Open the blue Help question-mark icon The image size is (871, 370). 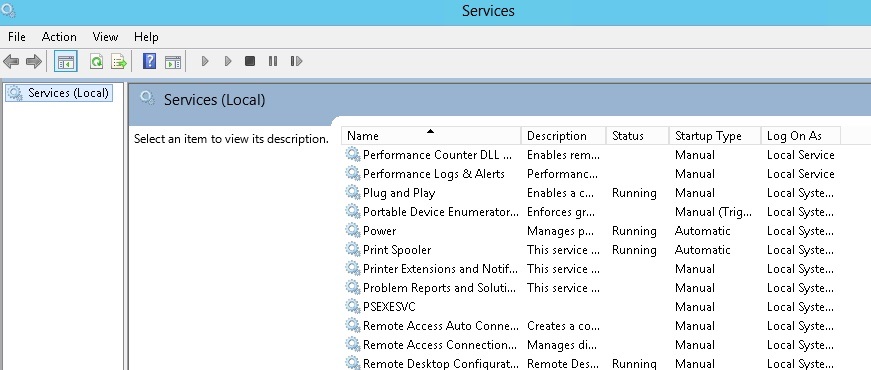[149, 61]
